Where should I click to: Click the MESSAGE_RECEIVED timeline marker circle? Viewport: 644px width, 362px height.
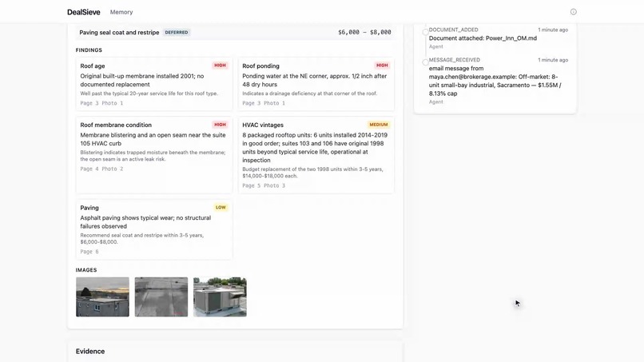click(x=426, y=62)
